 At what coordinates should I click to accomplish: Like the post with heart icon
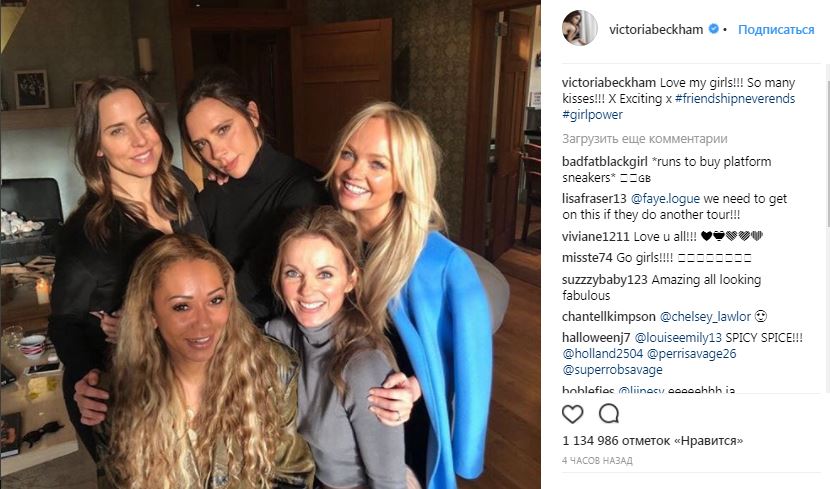tap(572, 414)
